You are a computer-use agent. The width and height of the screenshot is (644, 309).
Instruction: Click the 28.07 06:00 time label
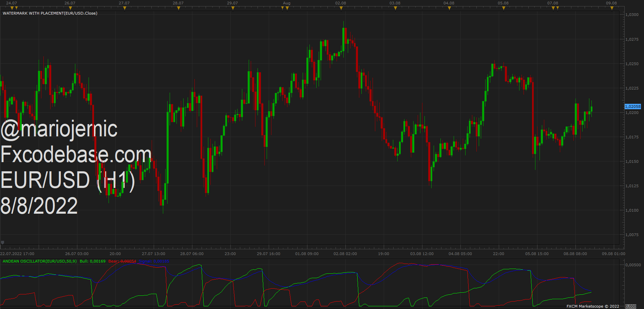[192, 254]
